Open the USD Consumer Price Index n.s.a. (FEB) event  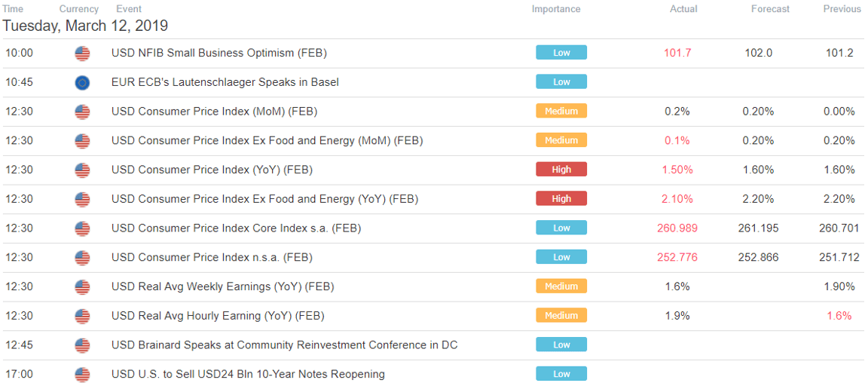[212, 258]
